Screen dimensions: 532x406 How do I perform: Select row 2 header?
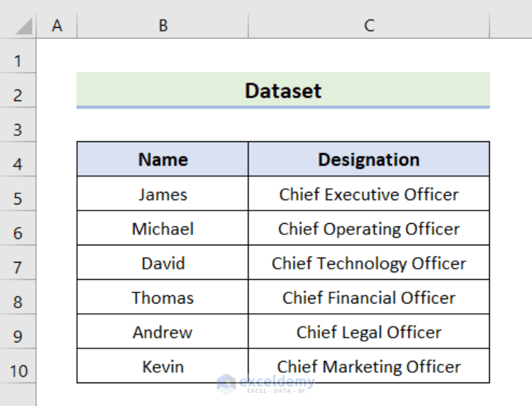(x=17, y=90)
